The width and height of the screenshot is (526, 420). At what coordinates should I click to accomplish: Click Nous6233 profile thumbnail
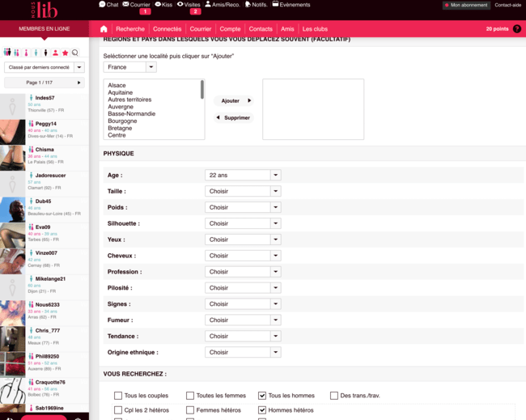pyautogui.click(x=12, y=313)
